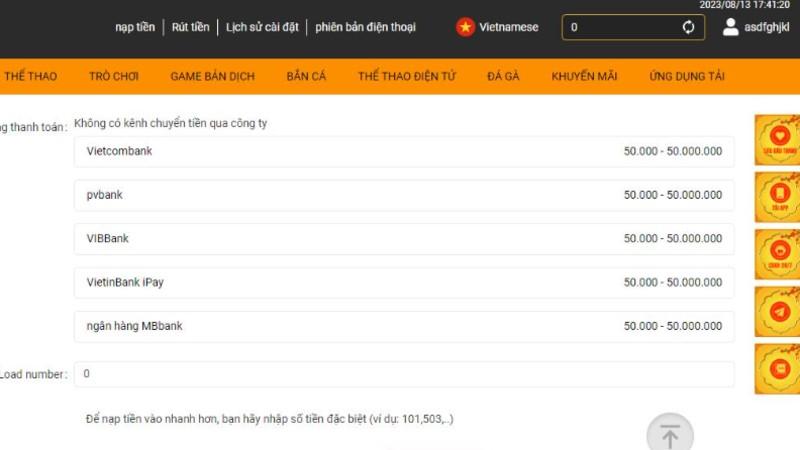The height and width of the screenshot is (450, 800).
Task: Refresh the account balance
Action: [x=688, y=27]
